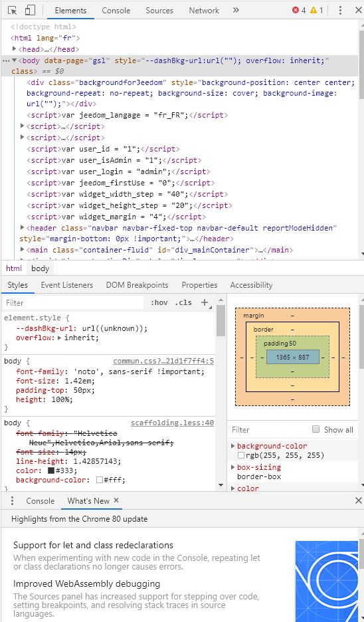Screen dimensions: 364x622
Task: Focus the Computed Filter input
Action: click(270, 429)
